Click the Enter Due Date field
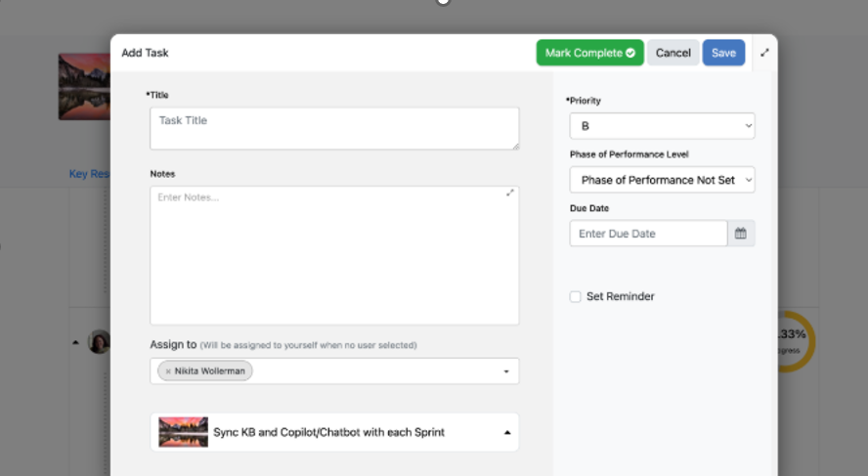Viewport: 868px width, 476px height. 648,234
